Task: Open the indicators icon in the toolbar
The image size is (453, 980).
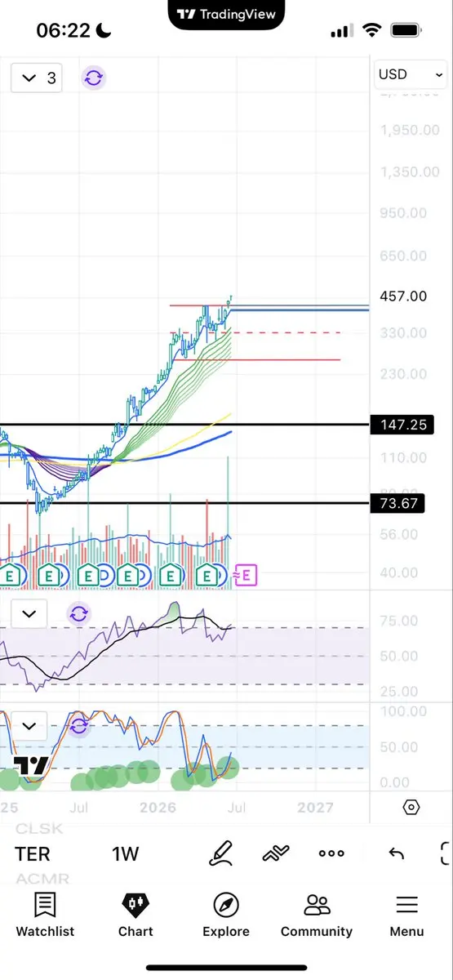Action: click(x=276, y=854)
